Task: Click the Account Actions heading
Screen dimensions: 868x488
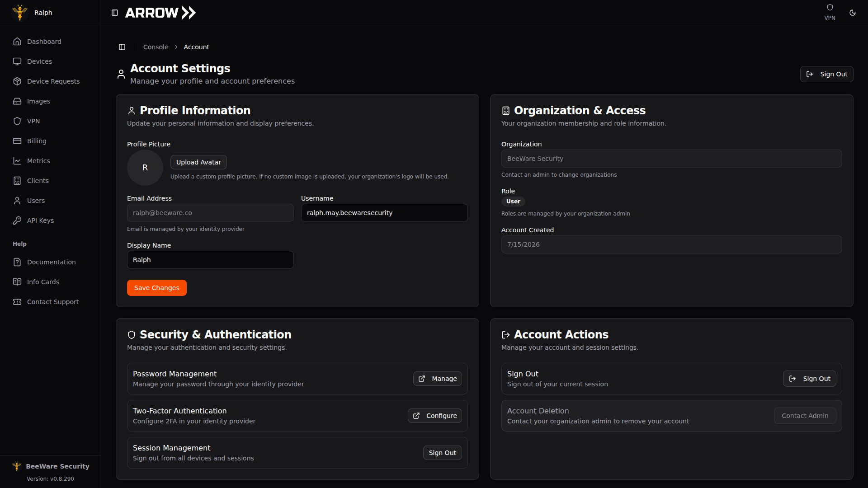Action: [x=561, y=334]
